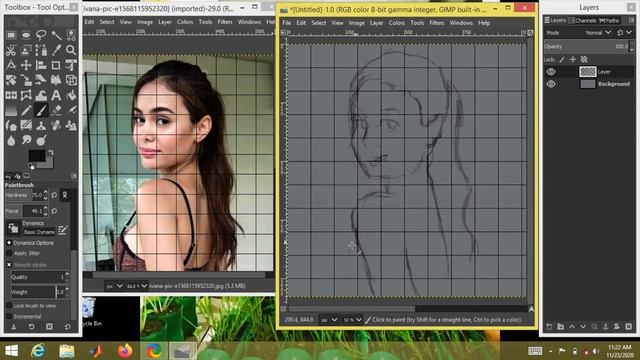The image size is (640, 360).
Task: Select the Color Picker eyedropper tool
Action: pos(56,51)
